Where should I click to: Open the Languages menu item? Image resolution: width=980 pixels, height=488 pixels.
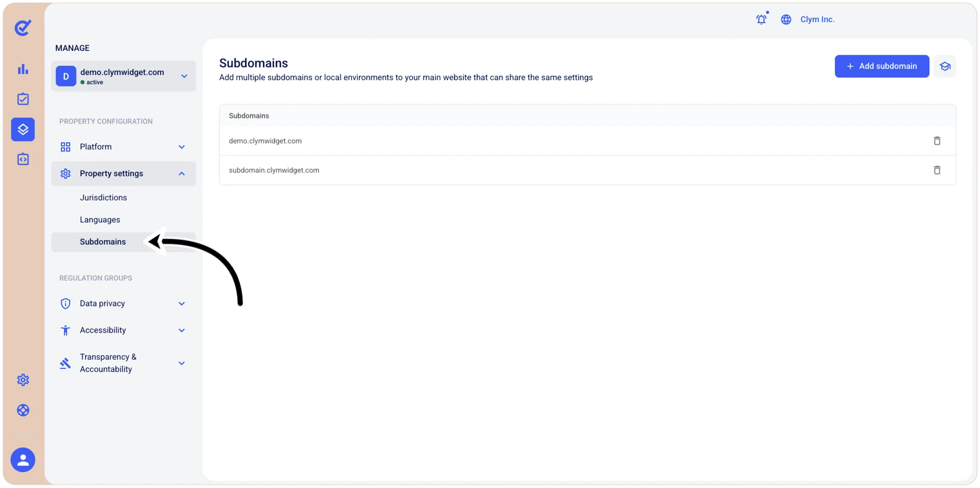pos(100,220)
